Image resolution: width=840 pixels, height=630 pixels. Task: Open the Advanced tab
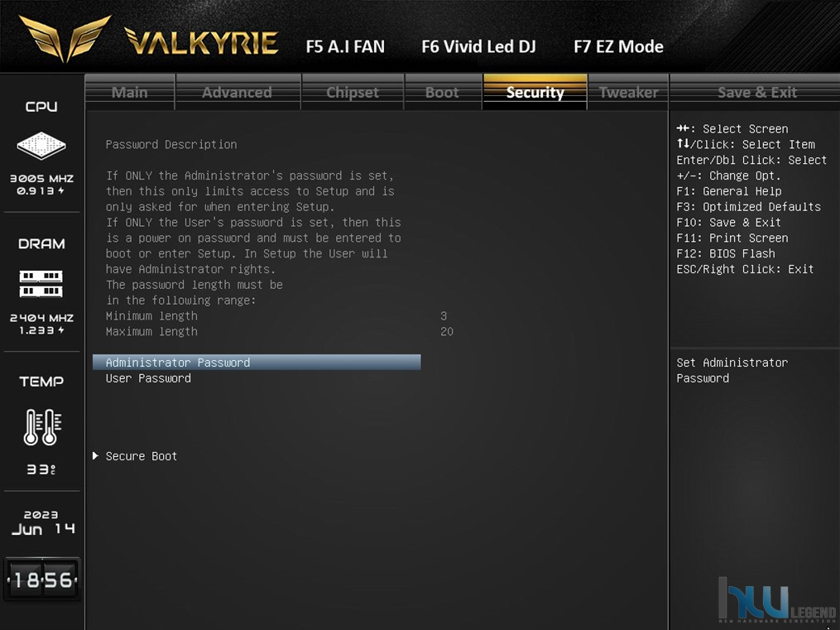pos(238,92)
